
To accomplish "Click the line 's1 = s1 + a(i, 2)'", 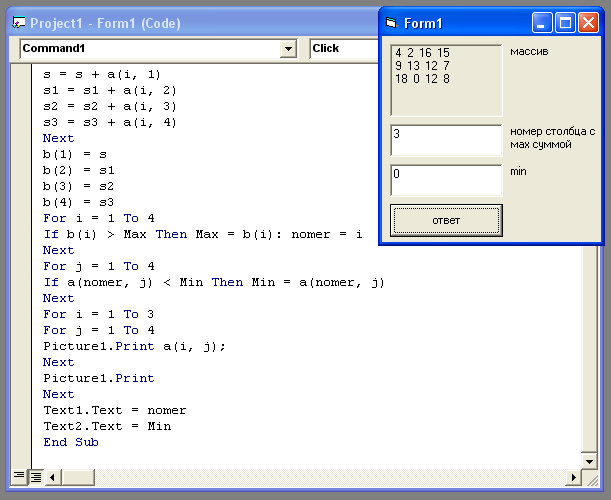I will (x=110, y=90).
